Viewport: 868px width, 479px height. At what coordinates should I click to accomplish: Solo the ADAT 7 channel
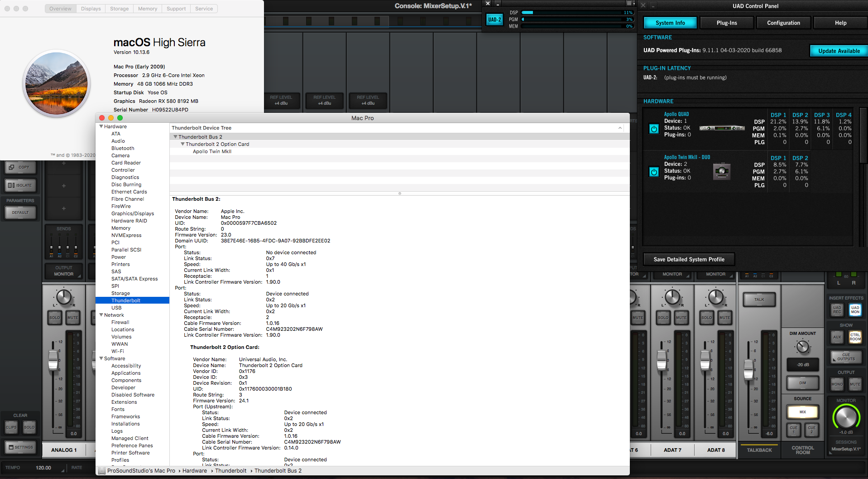click(x=663, y=318)
